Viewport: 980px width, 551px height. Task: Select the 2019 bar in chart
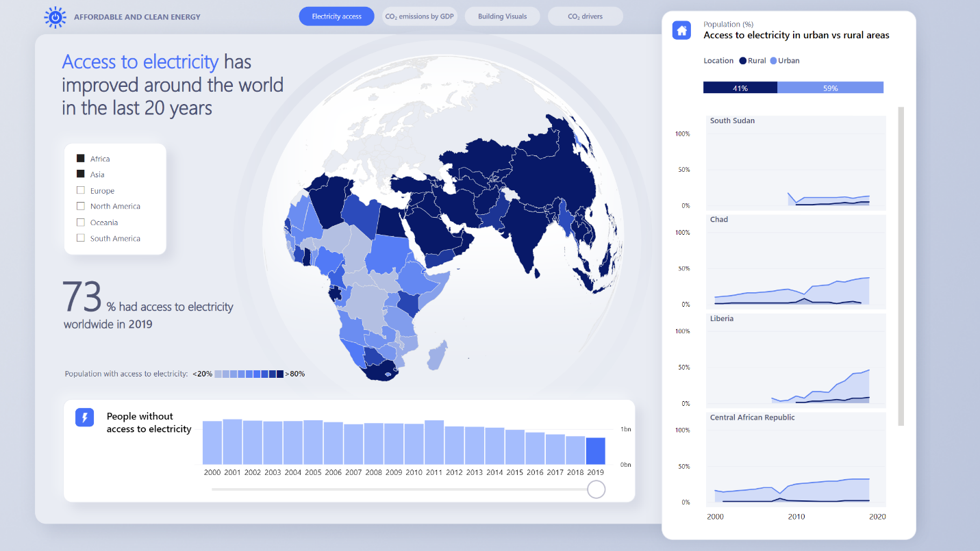596,451
